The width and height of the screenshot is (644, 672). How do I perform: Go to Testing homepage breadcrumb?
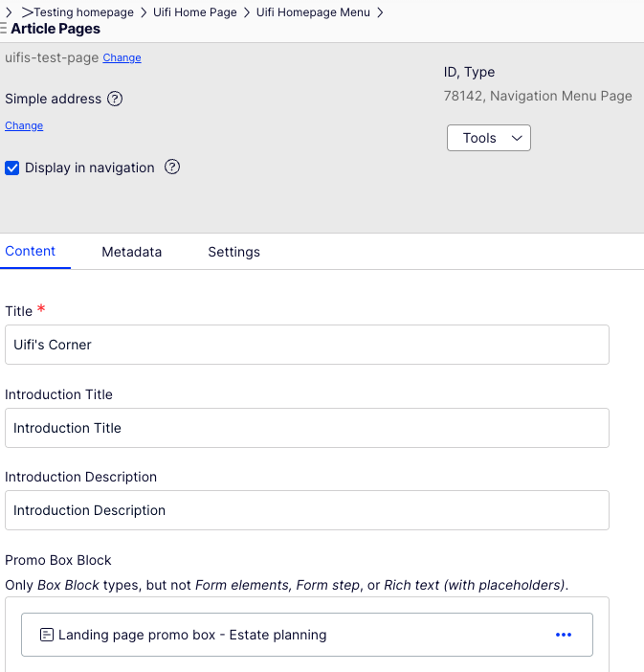83,12
